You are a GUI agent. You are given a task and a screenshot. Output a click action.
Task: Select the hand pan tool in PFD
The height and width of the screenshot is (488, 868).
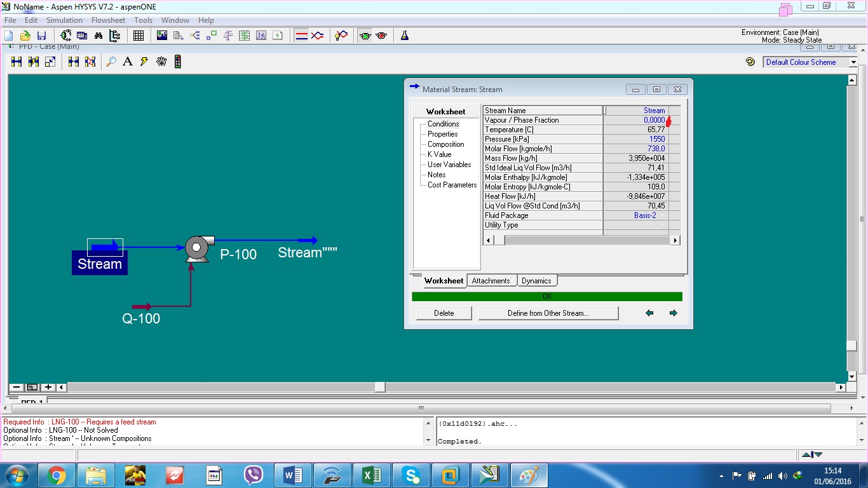pyautogui.click(x=161, y=62)
